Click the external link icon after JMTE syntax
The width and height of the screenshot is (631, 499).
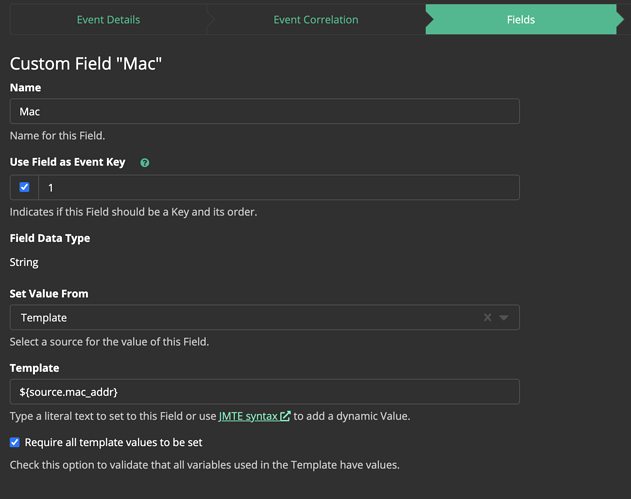point(286,416)
